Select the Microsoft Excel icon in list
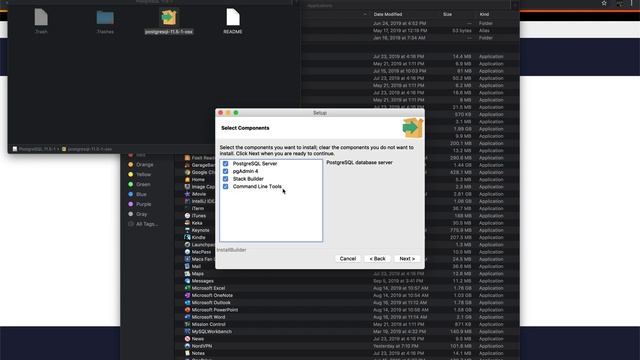The image size is (640, 360). [187, 288]
